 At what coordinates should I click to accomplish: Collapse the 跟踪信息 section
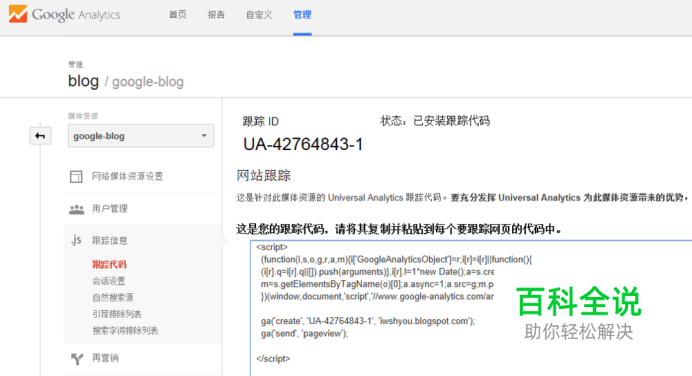[110, 241]
